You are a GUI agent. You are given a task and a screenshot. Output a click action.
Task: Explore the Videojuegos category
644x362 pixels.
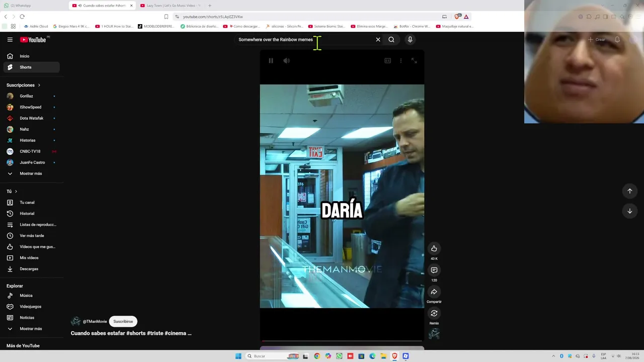pos(32,307)
